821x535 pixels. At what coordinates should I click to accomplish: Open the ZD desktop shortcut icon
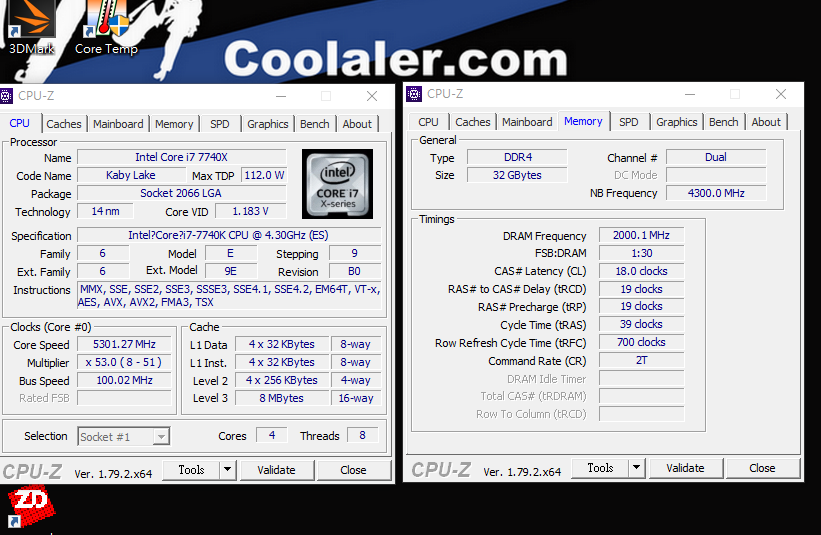coord(30,505)
